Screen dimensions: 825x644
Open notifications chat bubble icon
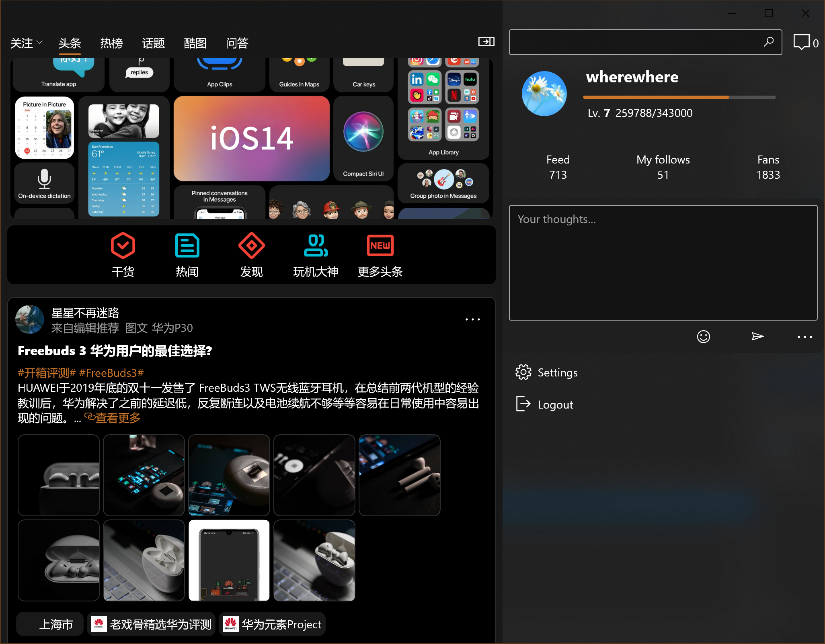[x=801, y=42]
